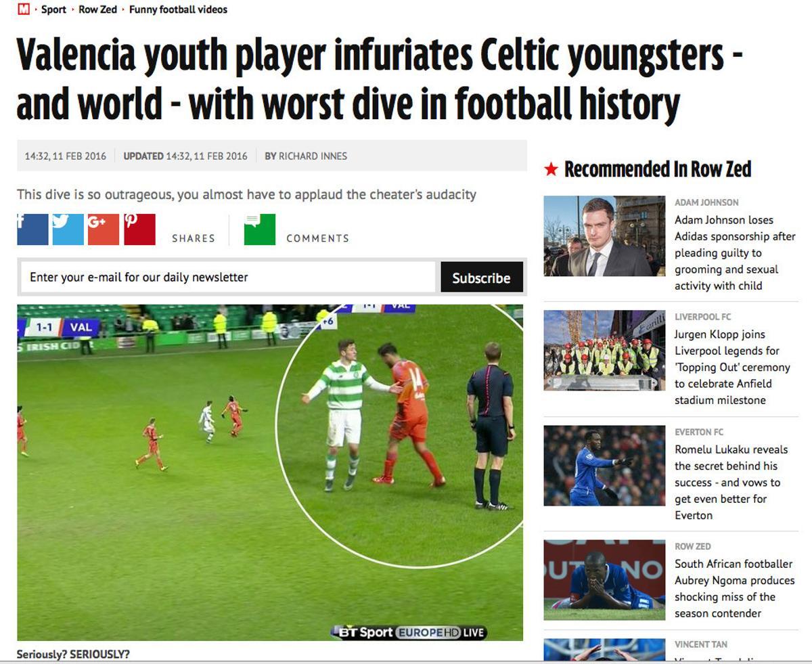
Task: Click the newsletter e-mail input field
Action: click(228, 277)
